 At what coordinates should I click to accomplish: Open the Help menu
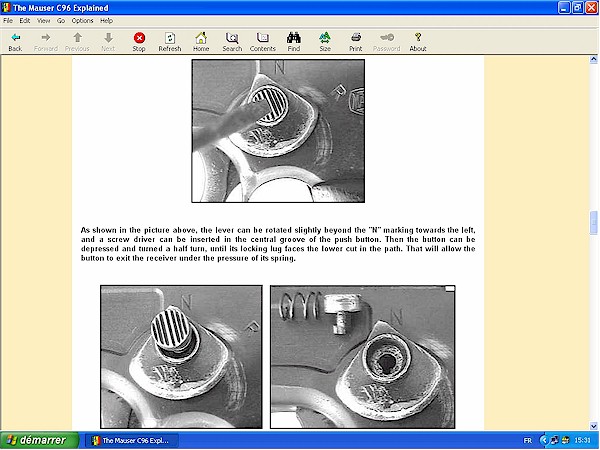click(x=106, y=21)
